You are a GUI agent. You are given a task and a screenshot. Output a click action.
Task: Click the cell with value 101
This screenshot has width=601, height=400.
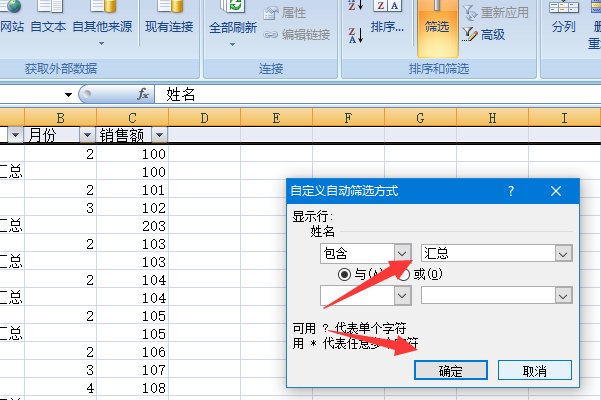[132, 190]
